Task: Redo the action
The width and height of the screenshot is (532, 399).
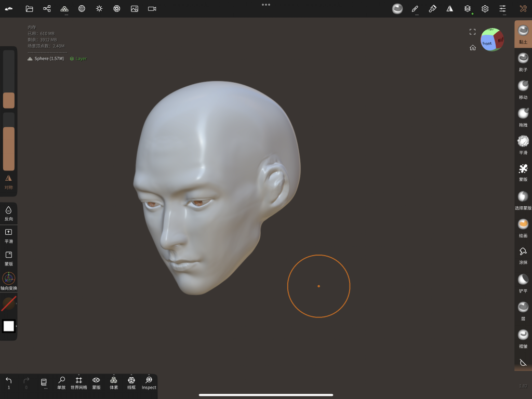Action: tap(26, 383)
